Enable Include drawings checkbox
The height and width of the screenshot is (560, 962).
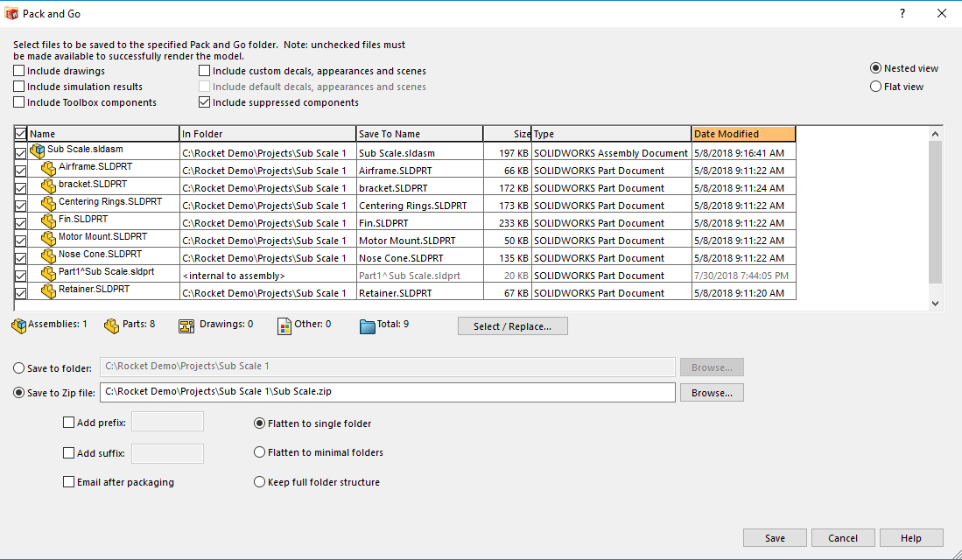coord(19,71)
